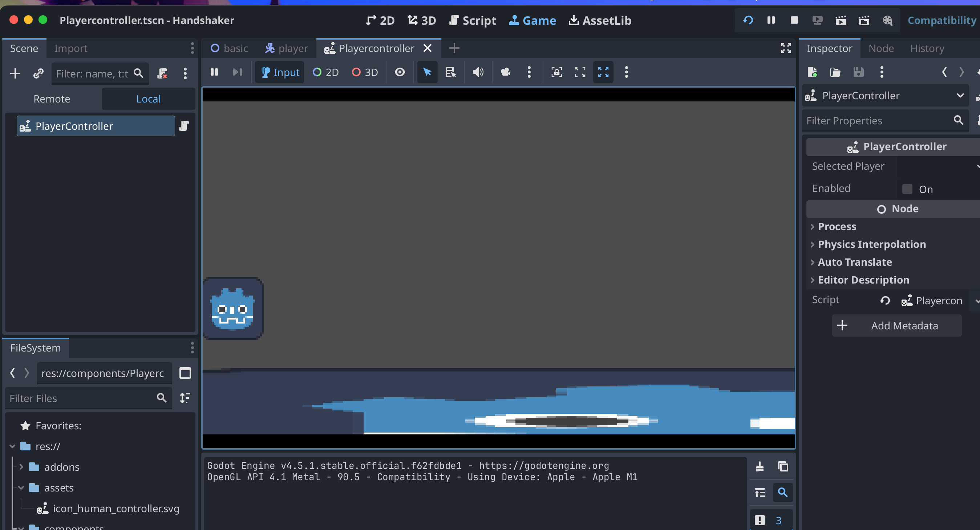Open the attached script icon on PlayerController
The image size is (980, 530).
point(184,126)
